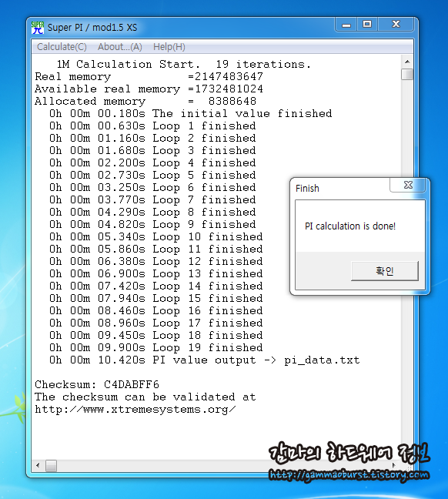Minimize the Super PI window

(x=346, y=25)
